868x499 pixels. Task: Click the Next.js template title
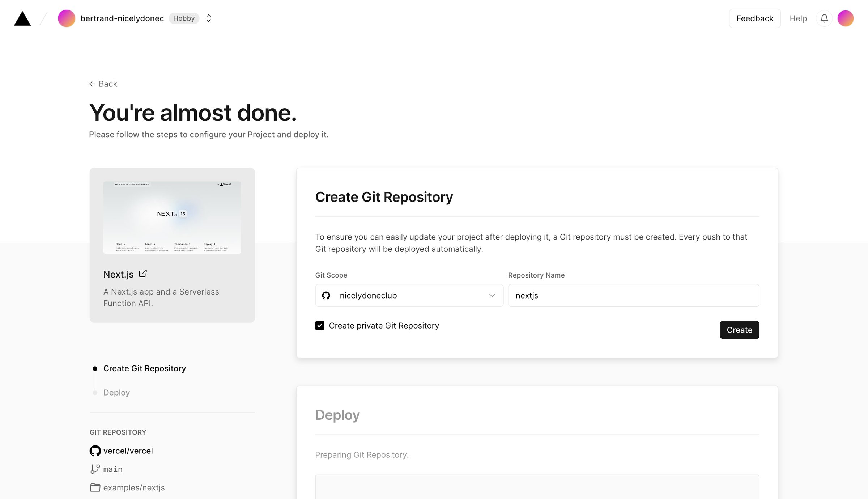[x=118, y=274]
